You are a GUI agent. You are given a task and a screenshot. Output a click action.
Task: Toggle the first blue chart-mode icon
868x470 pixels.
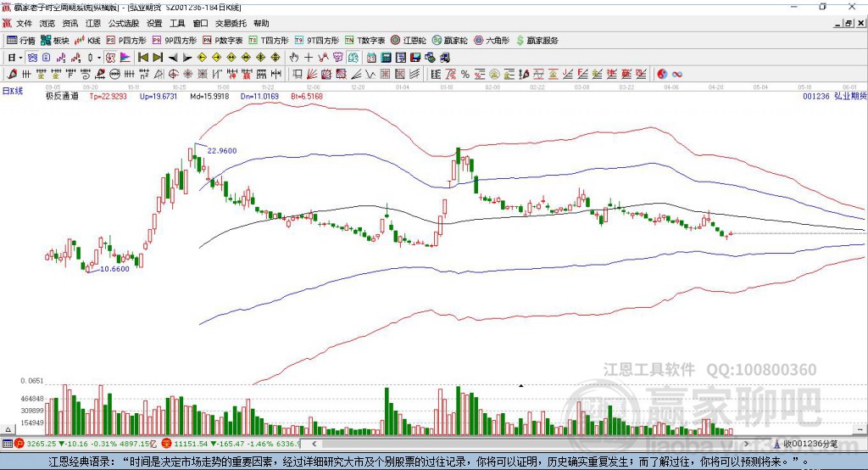32,58
